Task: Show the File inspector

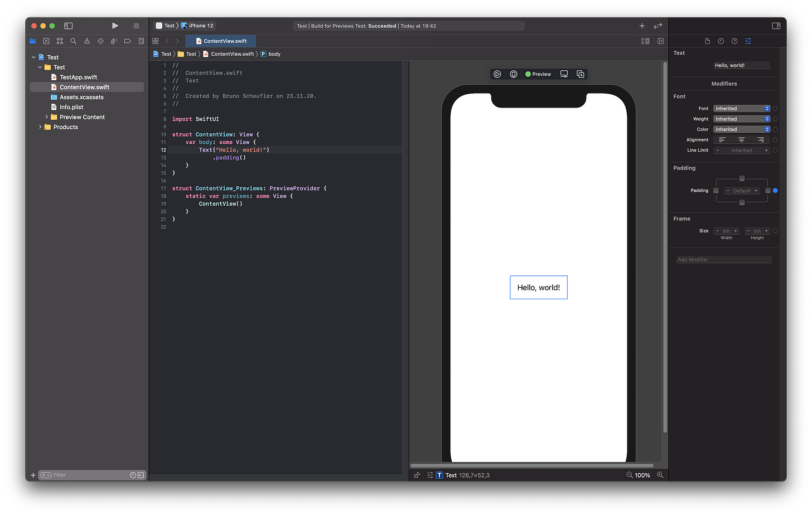Action: (707, 41)
